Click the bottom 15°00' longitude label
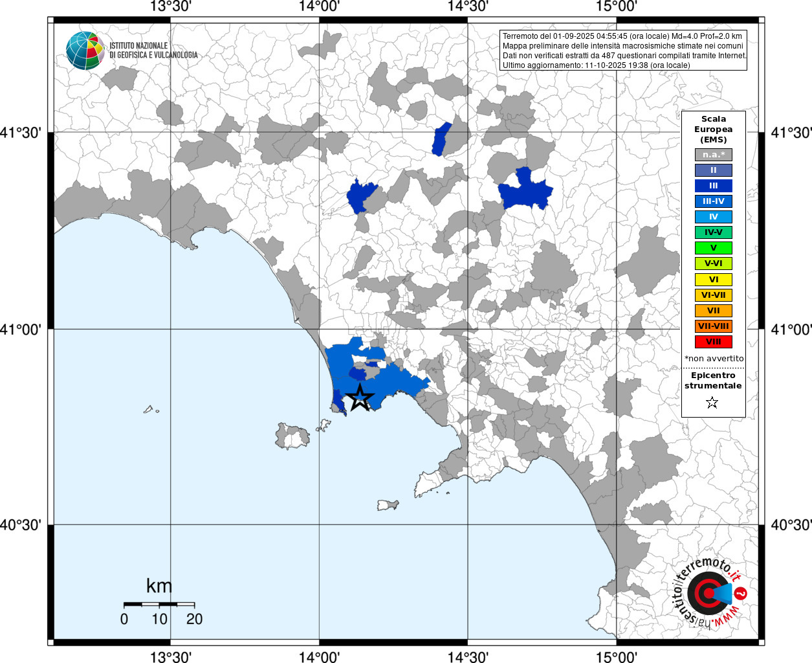 (x=616, y=656)
